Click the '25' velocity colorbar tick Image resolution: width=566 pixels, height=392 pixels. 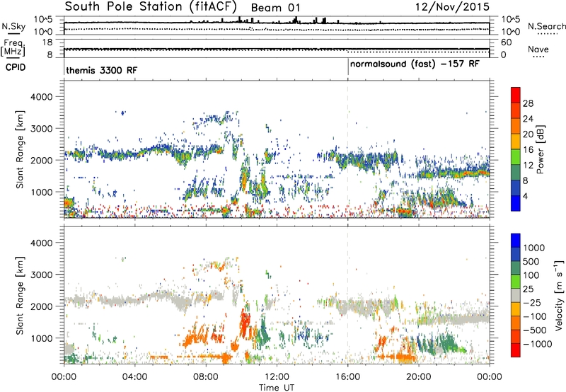pyautogui.click(x=529, y=289)
